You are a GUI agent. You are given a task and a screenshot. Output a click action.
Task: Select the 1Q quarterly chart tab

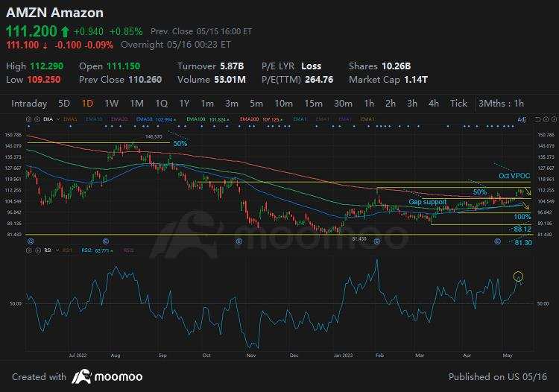click(x=161, y=104)
